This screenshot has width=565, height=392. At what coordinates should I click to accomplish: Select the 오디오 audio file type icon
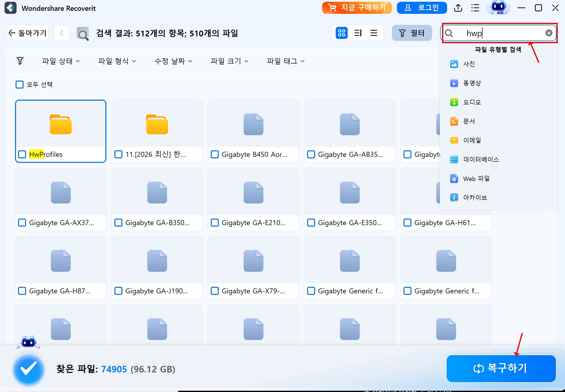pos(454,102)
